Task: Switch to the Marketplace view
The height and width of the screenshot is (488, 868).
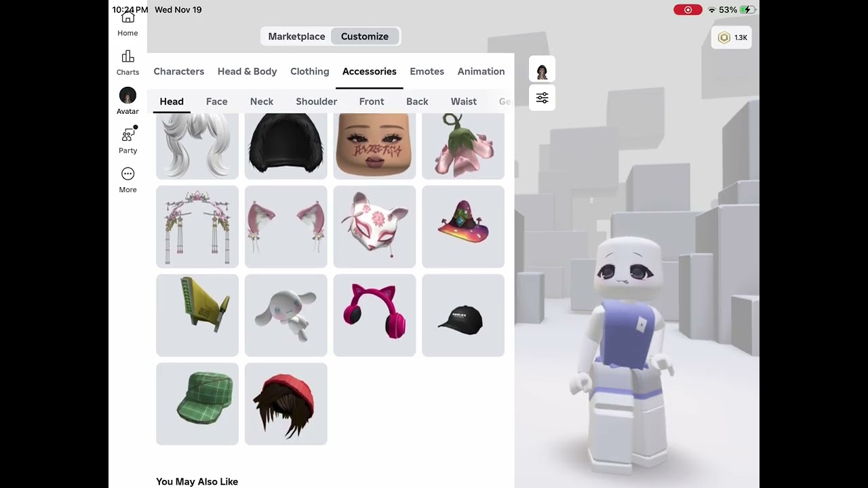Action: (296, 37)
